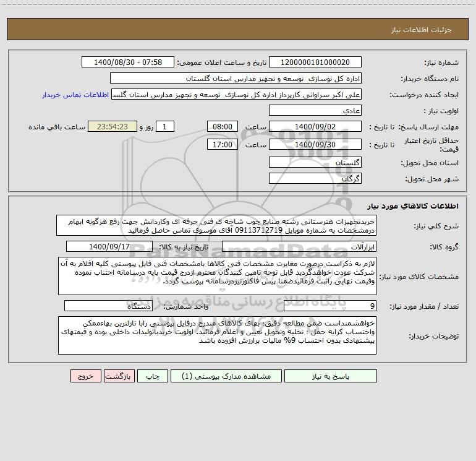The height and width of the screenshot is (461, 476).
Task: Click the 'نام دستگاه خریدار:' label
Action: (x=430, y=79)
